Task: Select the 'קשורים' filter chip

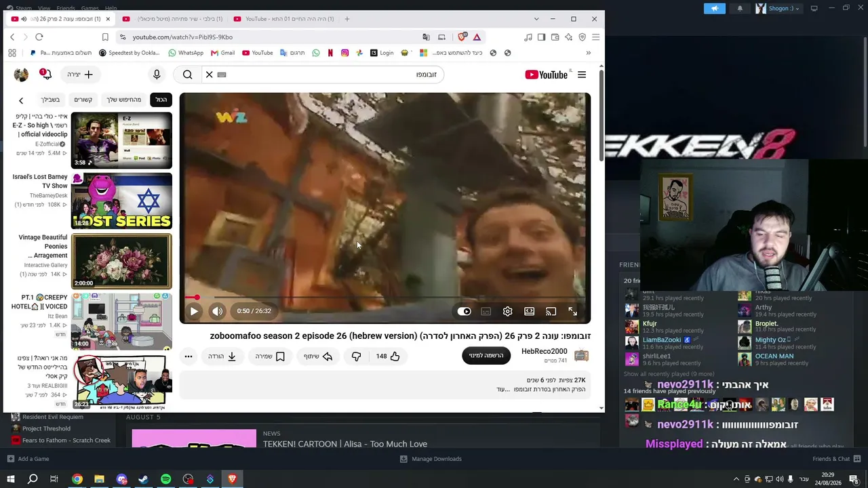Action: 83,100
